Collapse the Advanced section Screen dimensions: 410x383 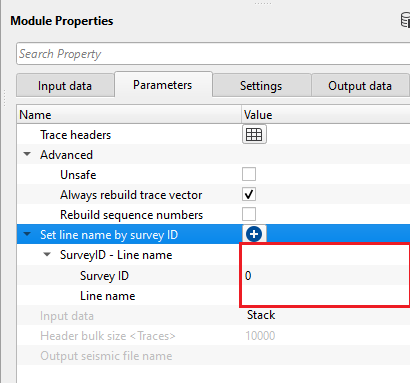27,154
